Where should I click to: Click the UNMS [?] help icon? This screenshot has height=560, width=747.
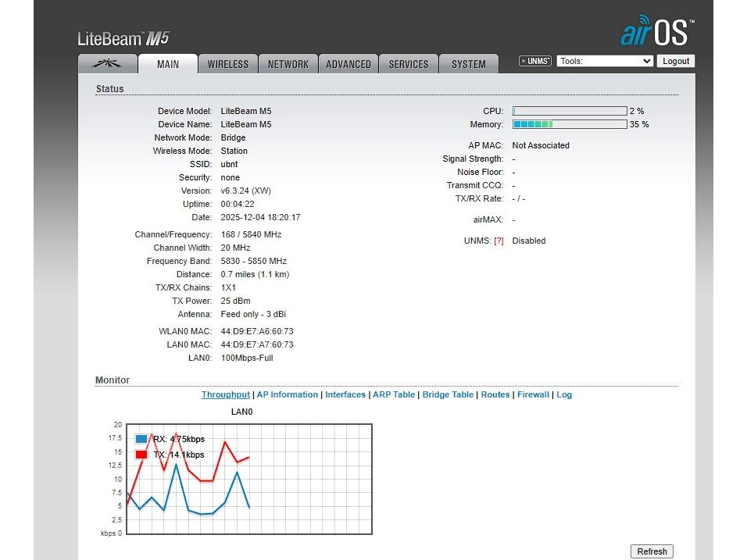[499, 241]
